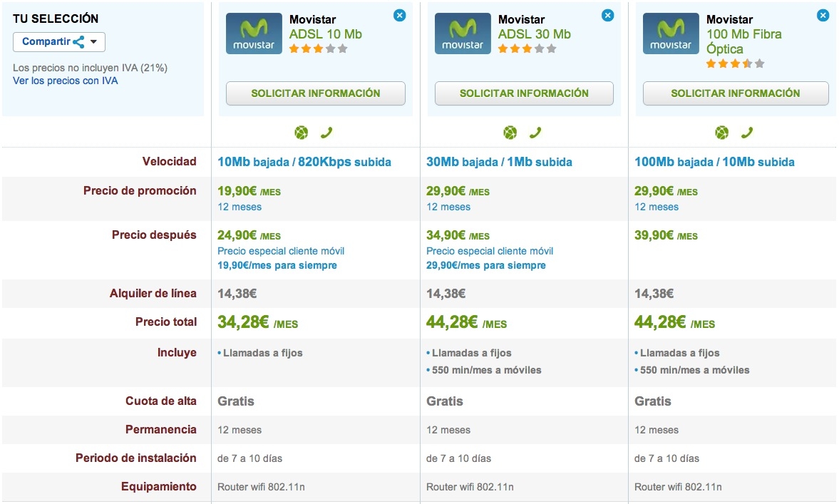This screenshot has height=504, width=839.
Task: Click the 'Alquiler de línea' row label
Action: (x=153, y=293)
